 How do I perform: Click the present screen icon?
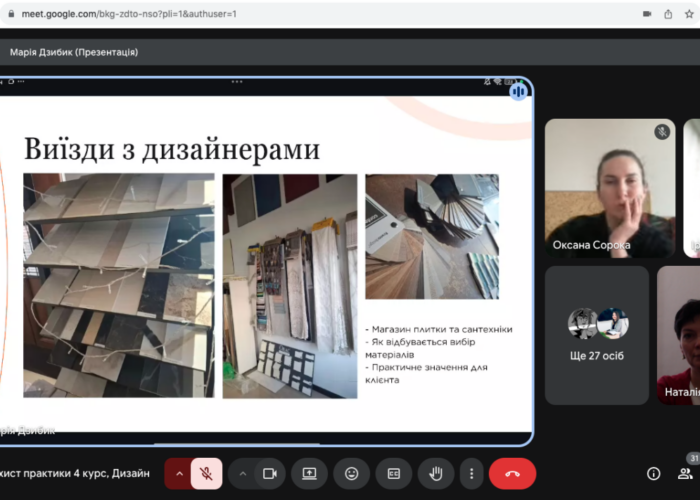[x=310, y=473]
